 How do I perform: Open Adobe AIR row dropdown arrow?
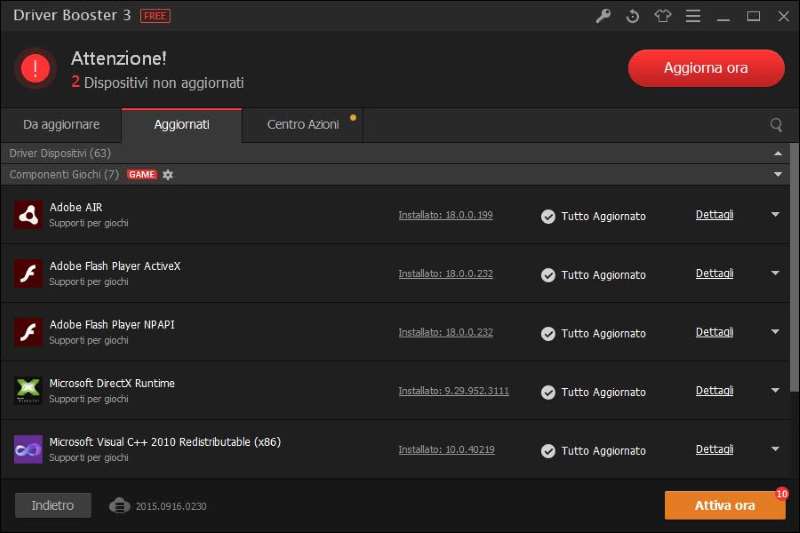[775, 215]
